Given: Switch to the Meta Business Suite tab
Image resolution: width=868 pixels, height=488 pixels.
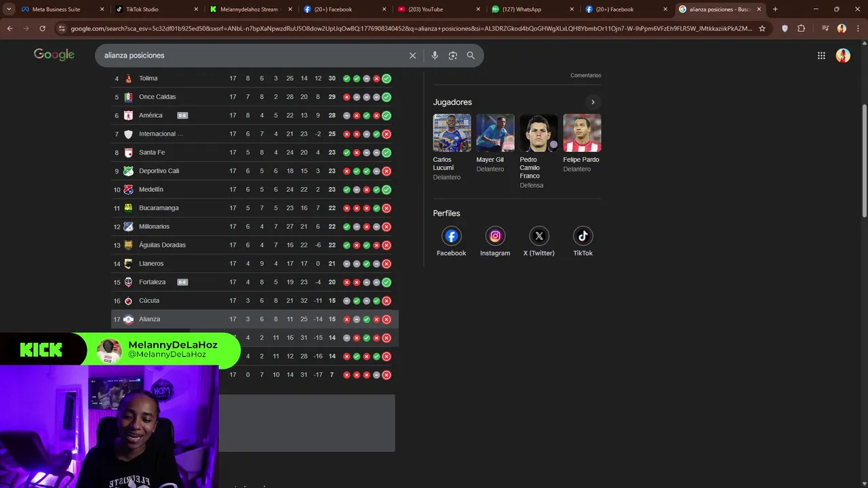Looking at the screenshot, I should pyautogui.click(x=56, y=9).
